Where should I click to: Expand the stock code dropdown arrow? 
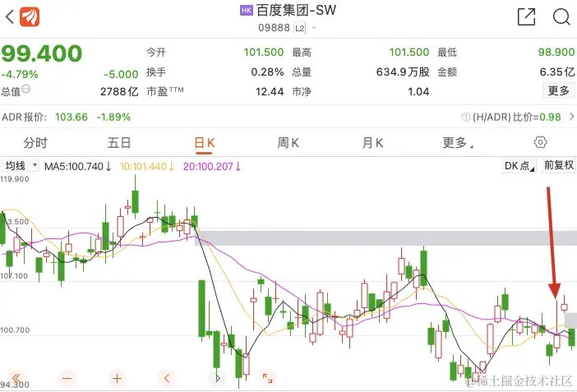point(314,28)
